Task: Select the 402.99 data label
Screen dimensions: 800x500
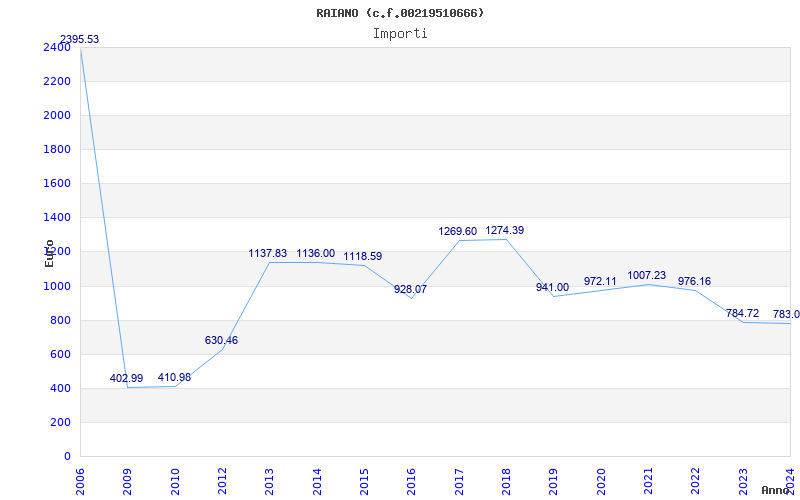Action: pyautogui.click(x=127, y=379)
